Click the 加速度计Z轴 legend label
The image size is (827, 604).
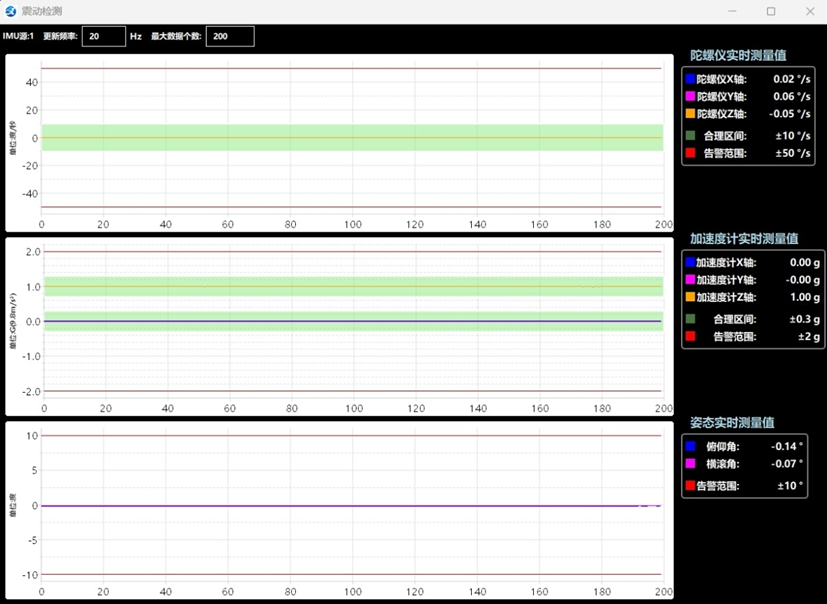[x=726, y=297]
